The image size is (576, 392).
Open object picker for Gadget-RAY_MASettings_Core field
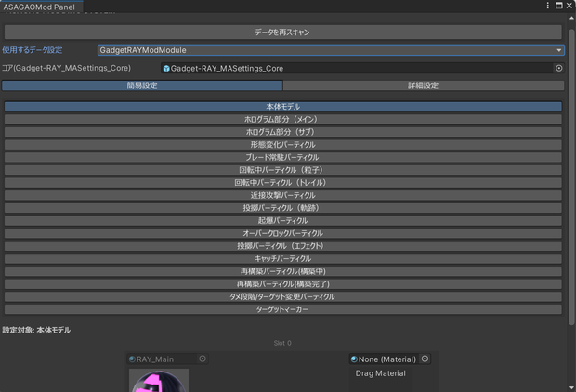click(x=558, y=68)
